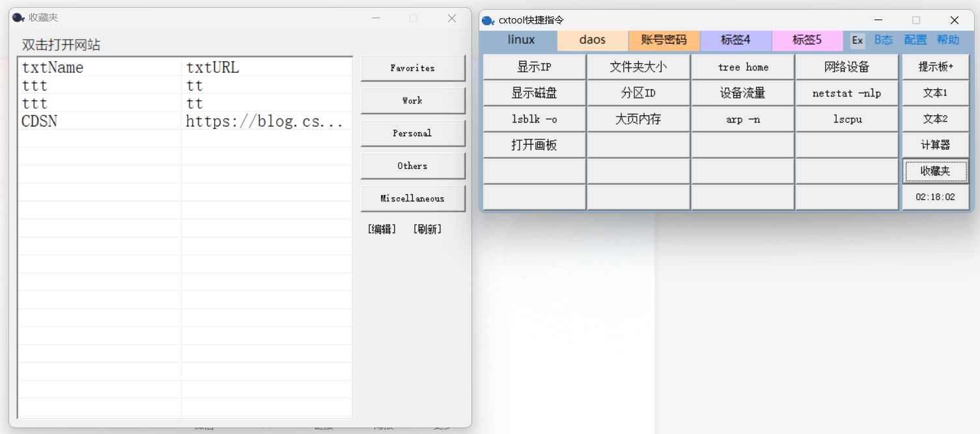Run the 分区ID partition command
The height and width of the screenshot is (434, 980).
coord(638,93)
